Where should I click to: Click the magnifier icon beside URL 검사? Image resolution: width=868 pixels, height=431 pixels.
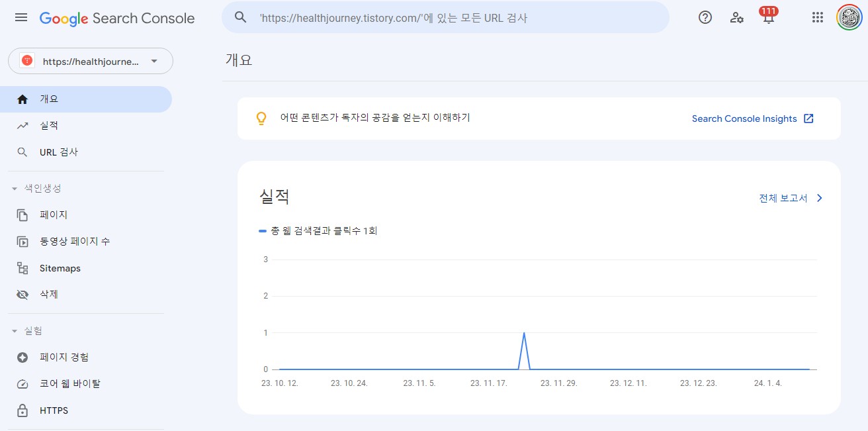pos(22,152)
